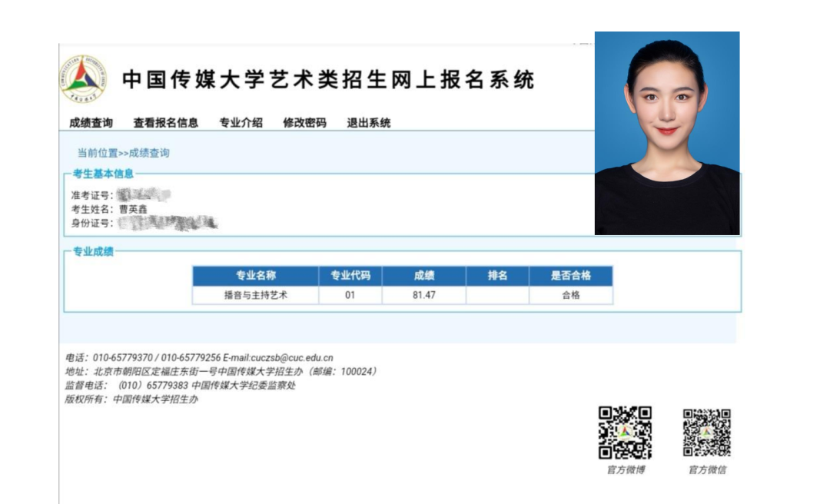Click the candidate name 曹英鑫
The image size is (830, 504).
tap(133, 209)
